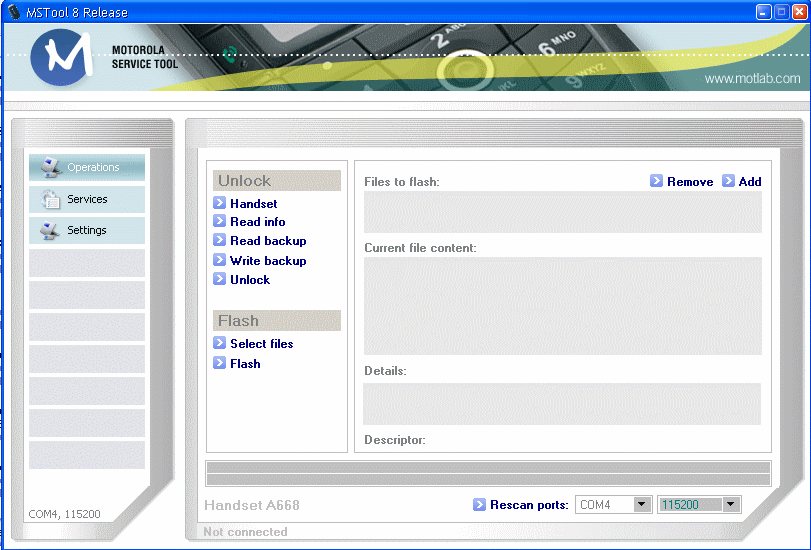
Task: Click the progress bar
Action: tap(489, 474)
